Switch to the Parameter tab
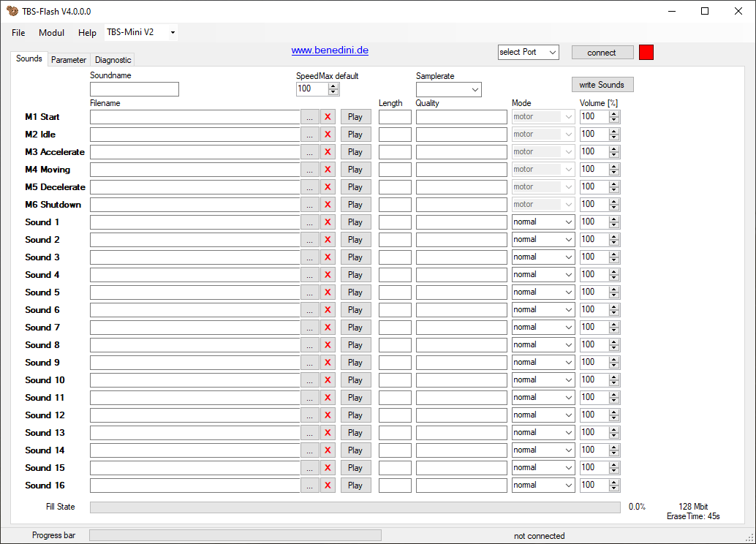The image size is (756, 544). pos(69,60)
